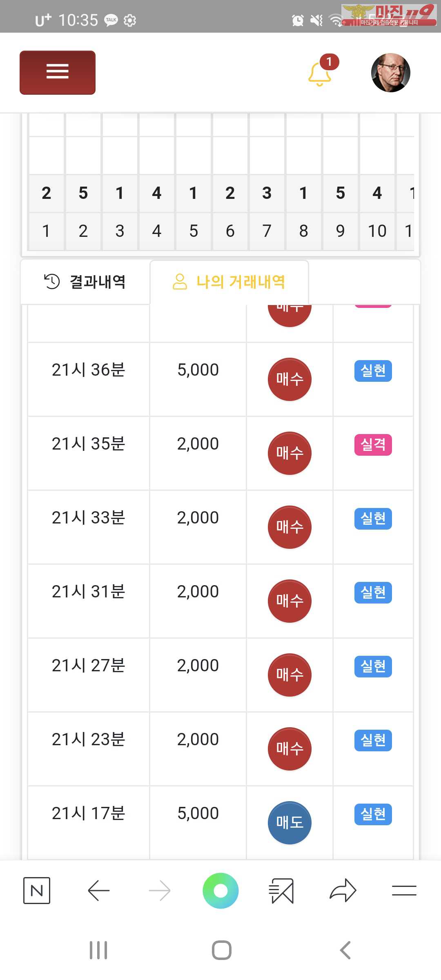441x980 pixels.
Task: Open the red hamburger menu
Action: coord(58,73)
